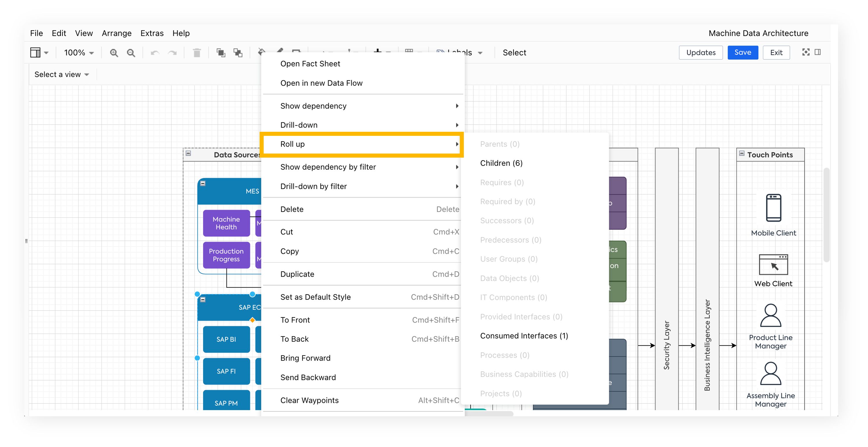Viewport: 868px width, 447px height.
Task: Choose Open Fact Sheet
Action: click(363, 64)
